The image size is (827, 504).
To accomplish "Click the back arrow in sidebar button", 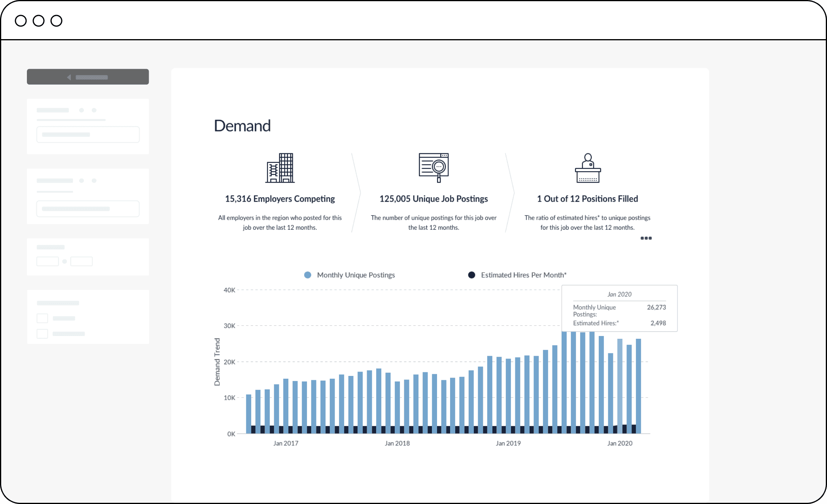I will point(69,77).
